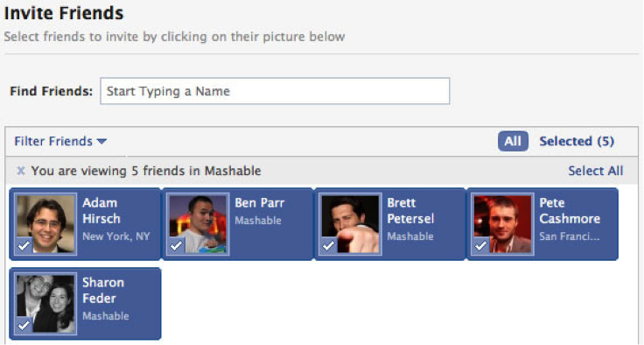Toggle the checkmark on Brett Petersel
This screenshot has width=644, height=345.
[x=329, y=245]
